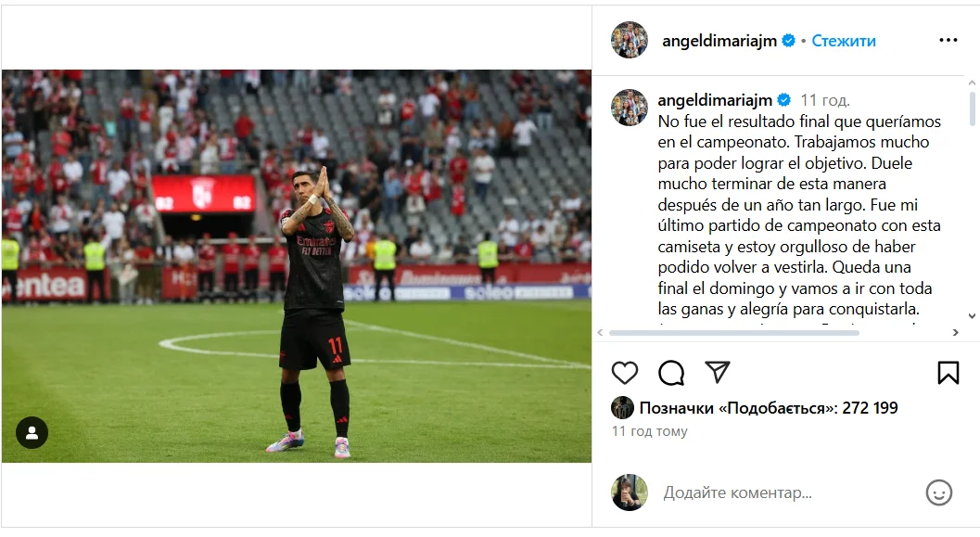This screenshot has width=980, height=537.
Task: Focus the Додайте коментар input field
Action: 789,492
